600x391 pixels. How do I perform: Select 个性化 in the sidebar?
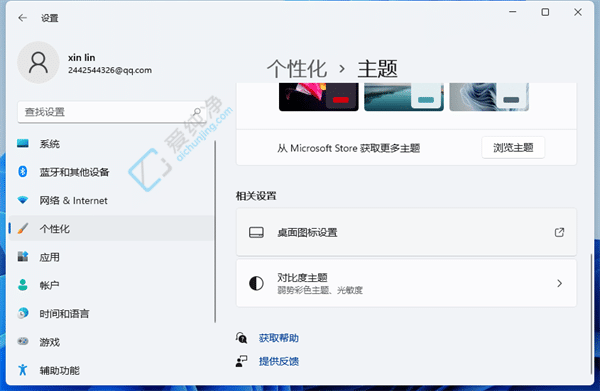(x=111, y=228)
